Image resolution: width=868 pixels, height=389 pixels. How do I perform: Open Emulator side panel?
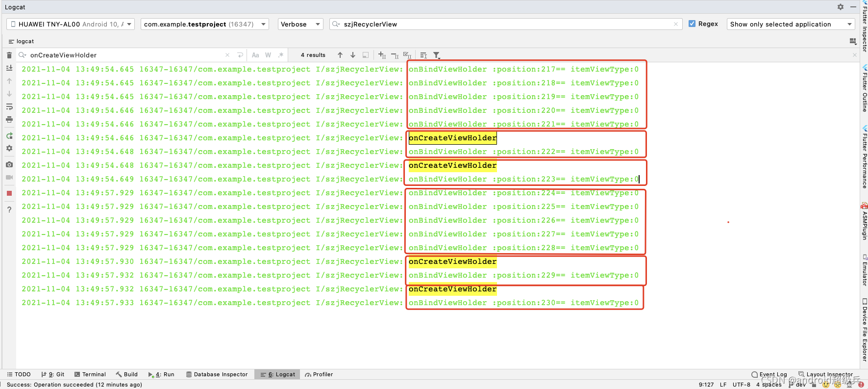pos(865,270)
